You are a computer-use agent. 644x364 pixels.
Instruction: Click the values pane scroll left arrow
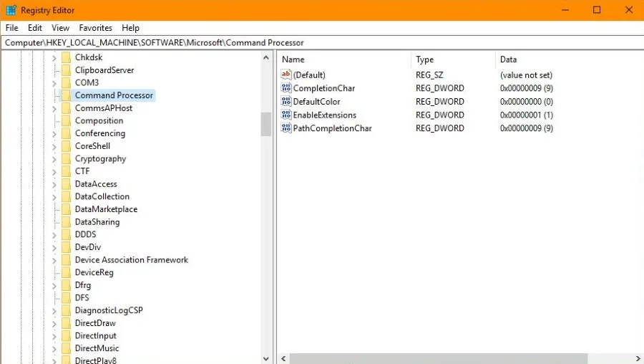coord(283,359)
